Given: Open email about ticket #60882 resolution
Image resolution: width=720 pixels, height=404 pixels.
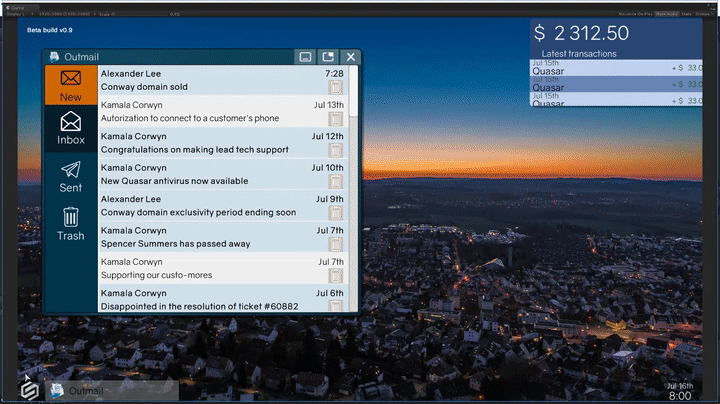Looking at the screenshot, I should pos(198,305).
